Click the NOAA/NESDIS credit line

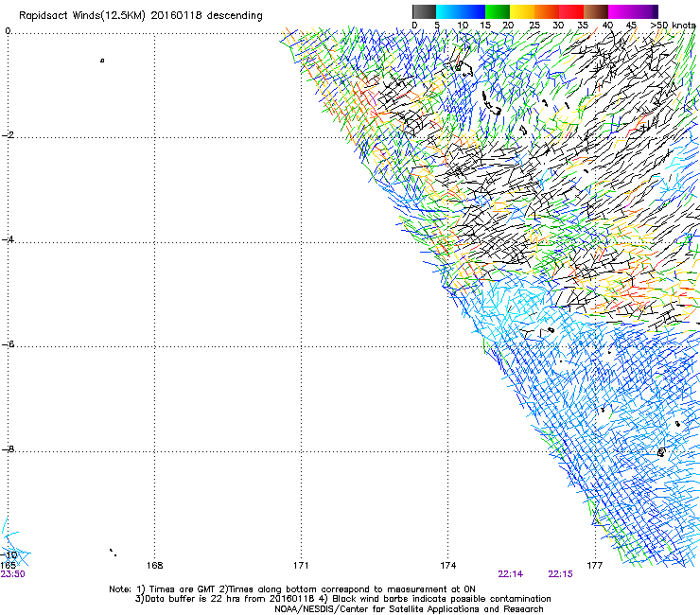pyautogui.click(x=409, y=609)
